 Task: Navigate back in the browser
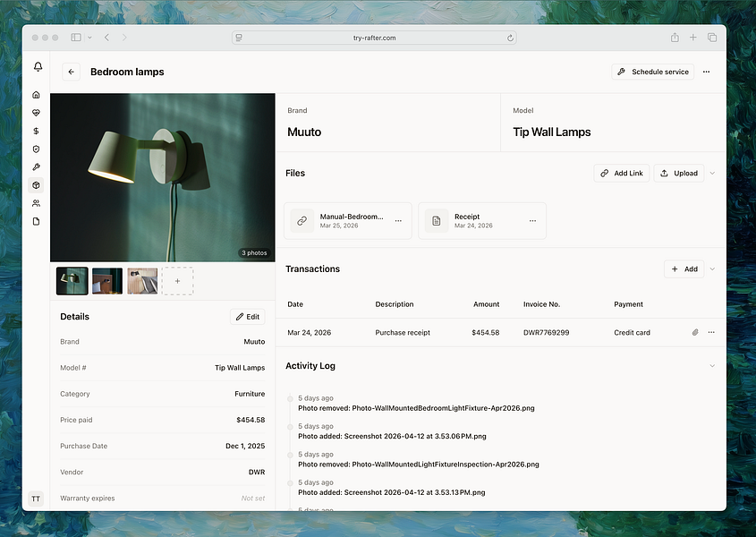click(107, 38)
